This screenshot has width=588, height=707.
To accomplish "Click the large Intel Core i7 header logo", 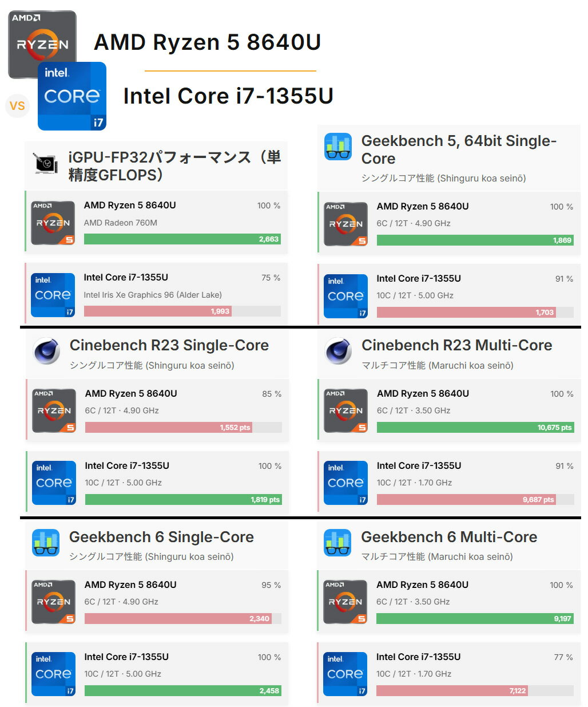I will point(72,96).
